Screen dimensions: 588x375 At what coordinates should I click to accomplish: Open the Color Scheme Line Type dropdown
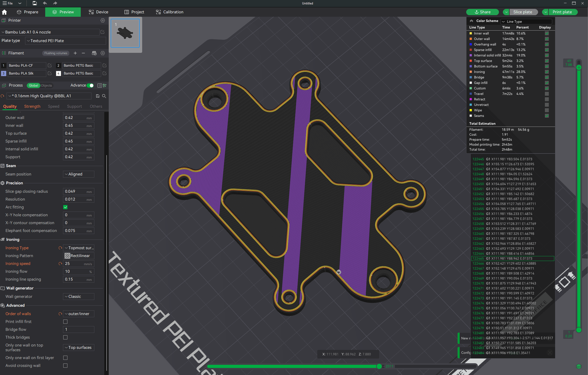tap(527, 21)
